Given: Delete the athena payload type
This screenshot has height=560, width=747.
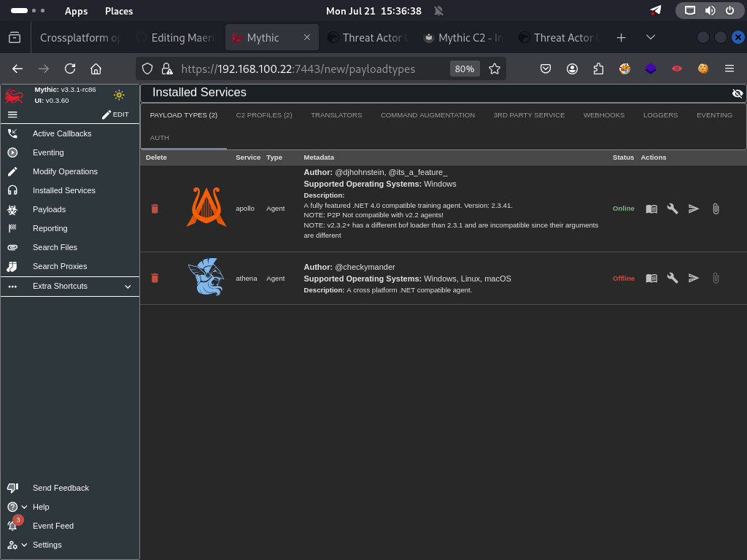Looking at the screenshot, I should (x=155, y=278).
